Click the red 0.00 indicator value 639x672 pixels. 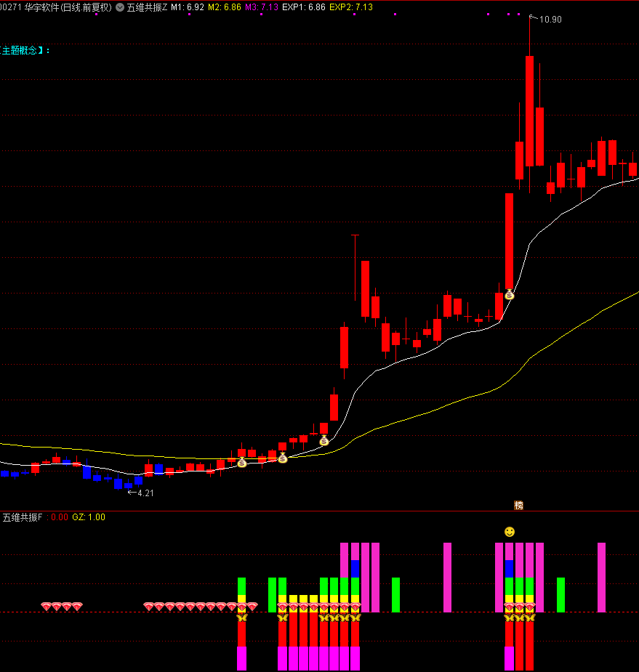[x=60, y=517]
